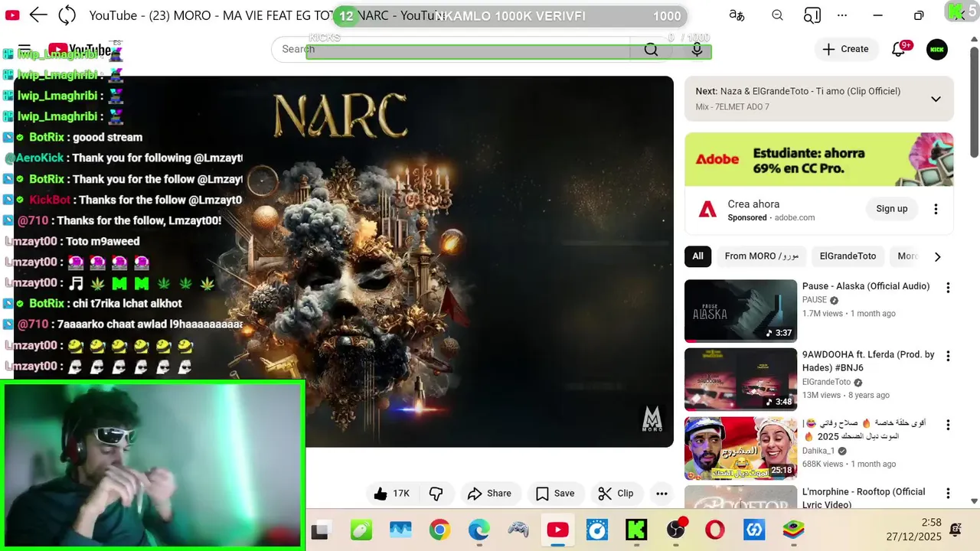Open Google Chrome from the taskbar

pos(439,530)
